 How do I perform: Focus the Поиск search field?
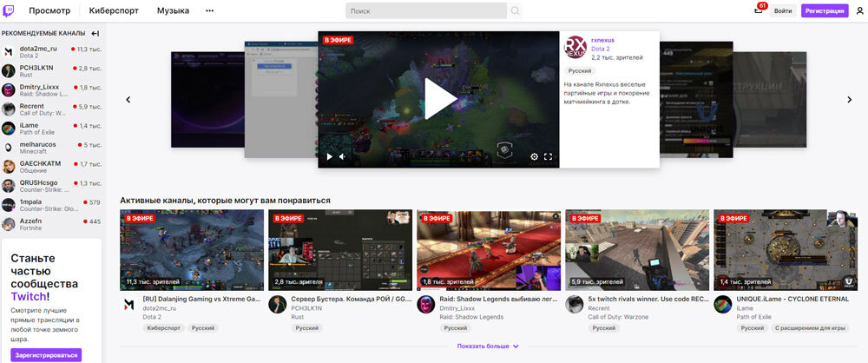pos(426,10)
